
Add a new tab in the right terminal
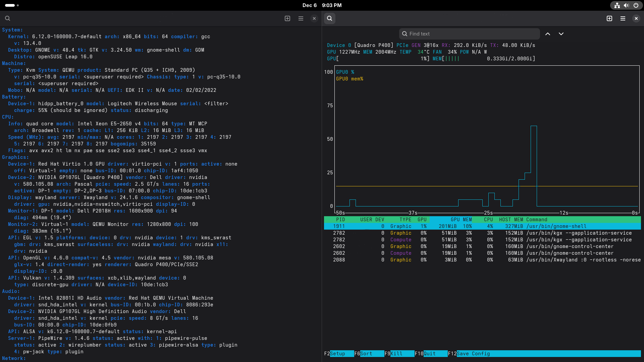pyautogui.click(x=609, y=18)
